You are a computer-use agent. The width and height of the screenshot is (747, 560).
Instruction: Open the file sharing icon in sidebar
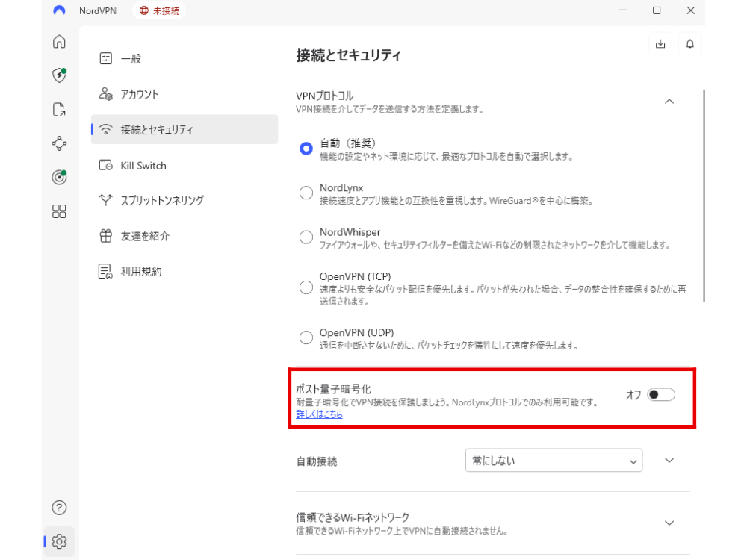[59, 110]
